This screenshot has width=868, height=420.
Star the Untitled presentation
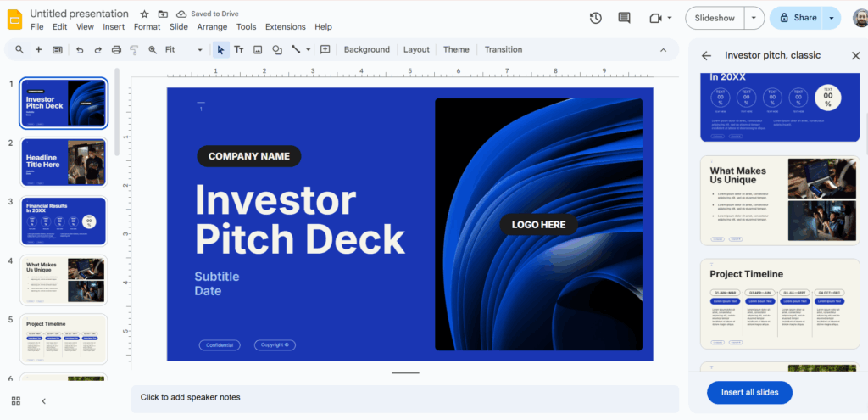tap(144, 14)
